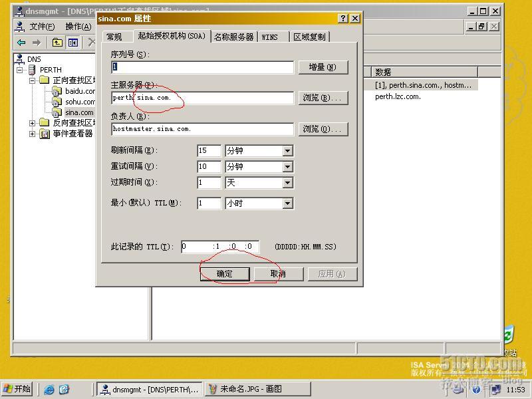
Task: Click the 负责人 field with hostmaster.sina.com.
Action: 203,129
